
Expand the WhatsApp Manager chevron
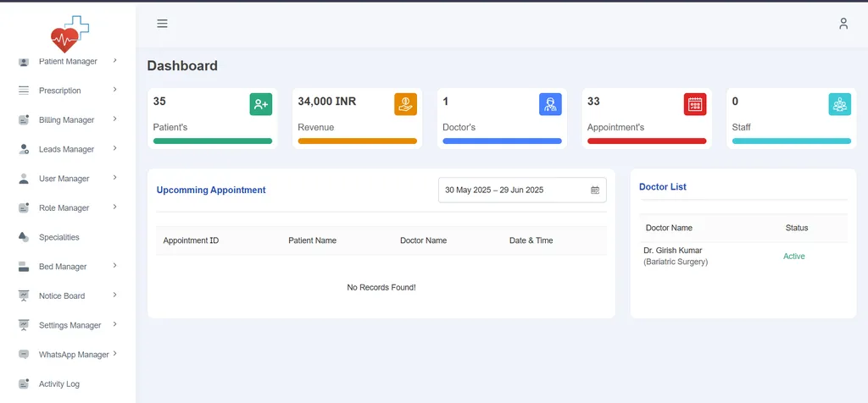(115, 353)
